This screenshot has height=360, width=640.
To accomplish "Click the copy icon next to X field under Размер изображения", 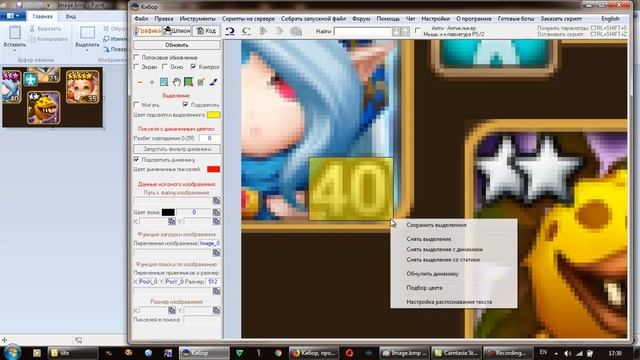I will (x=172, y=311).
